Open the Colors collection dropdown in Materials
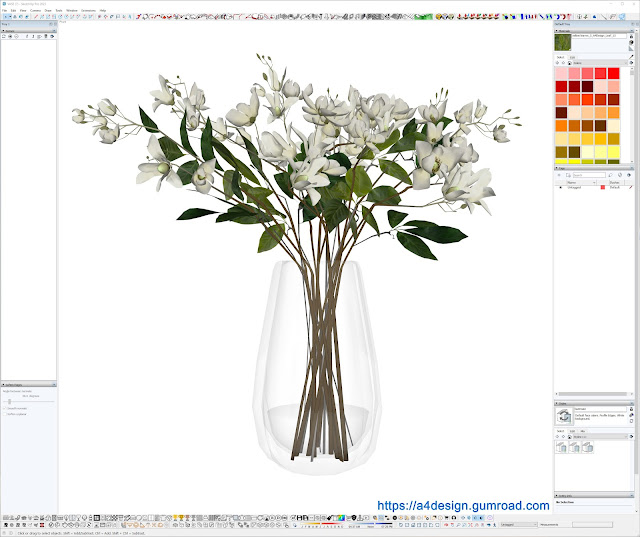The height and width of the screenshot is (537, 640). [x=600, y=63]
